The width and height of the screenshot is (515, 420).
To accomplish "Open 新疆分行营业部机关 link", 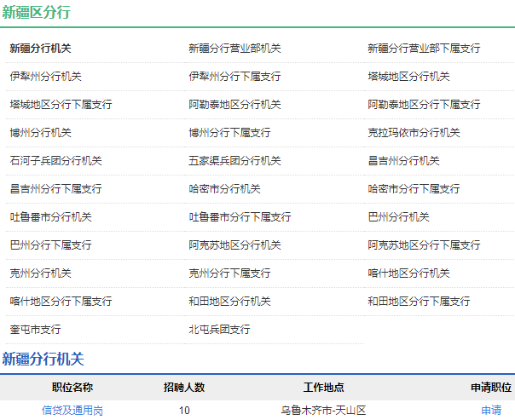I will [x=234, y=49].
